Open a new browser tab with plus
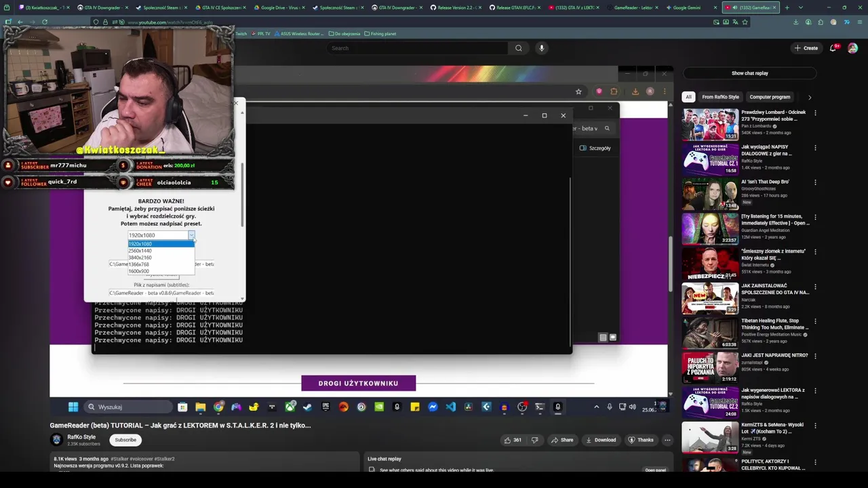868x488 pixels. [x=787, y=7]
